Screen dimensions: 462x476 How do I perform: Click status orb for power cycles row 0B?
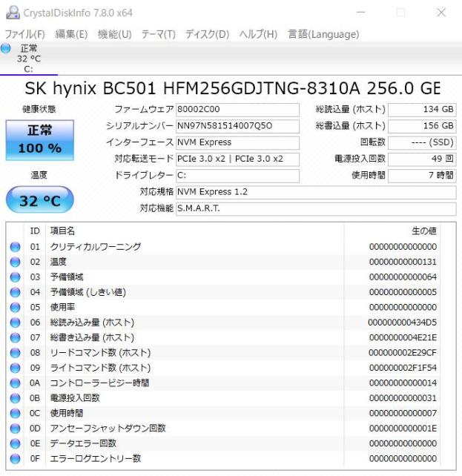click(15, 398)
